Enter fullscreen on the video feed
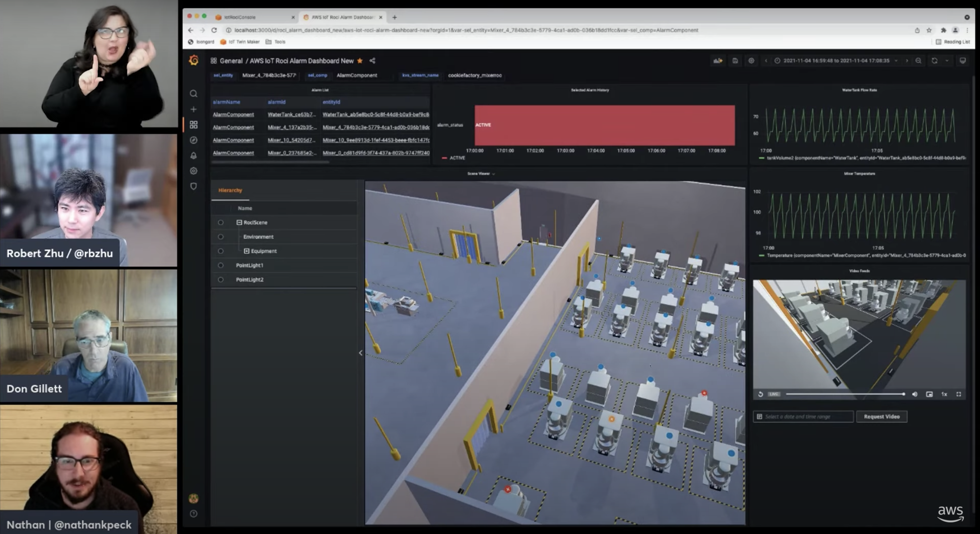Image resolution: width=980 pixels, height=534 pixels. 959,394
